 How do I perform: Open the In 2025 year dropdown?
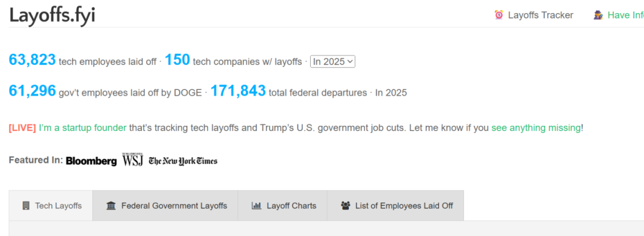point(332,61)
